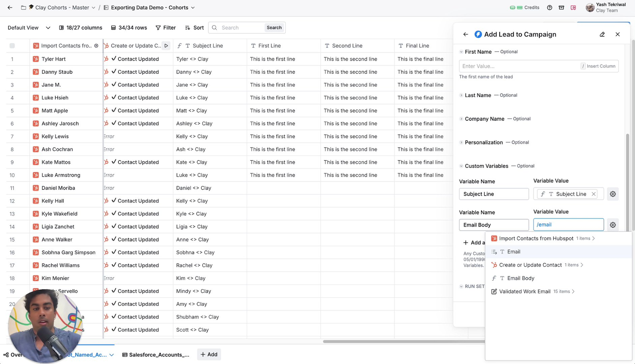635x364 pixels.
Task: Expand Import Contacts from Hubspot items
Action: click(594, 239)
